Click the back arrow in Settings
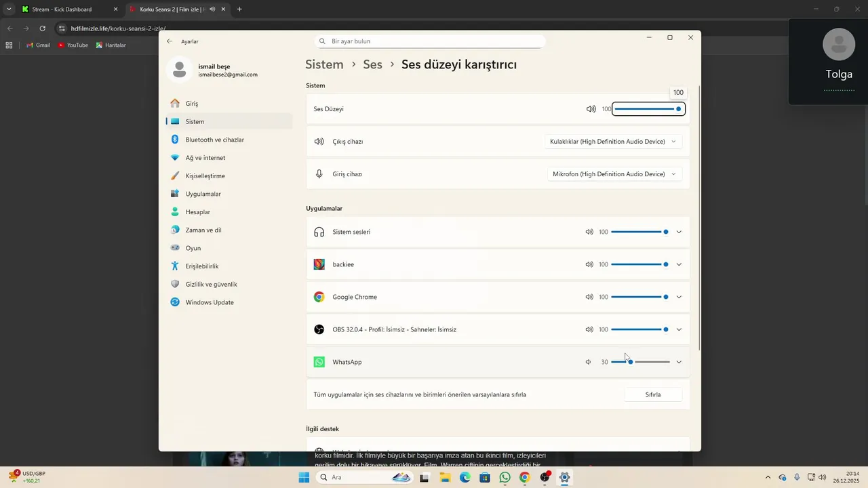 (170, 41)
